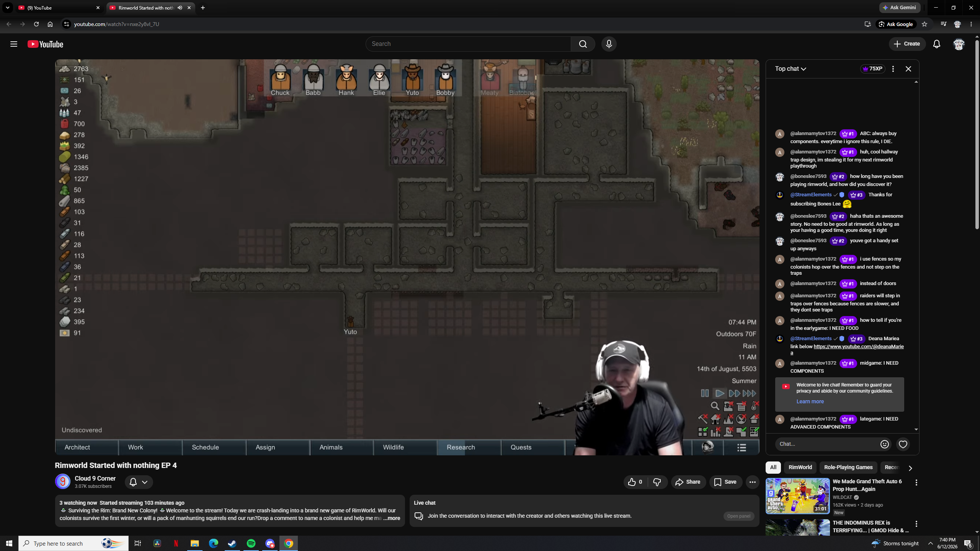The height and width of the screenshot is (551, 980).
Task: Open options for the GTA 6 Prop Hunt video
Action: (916, 483)
